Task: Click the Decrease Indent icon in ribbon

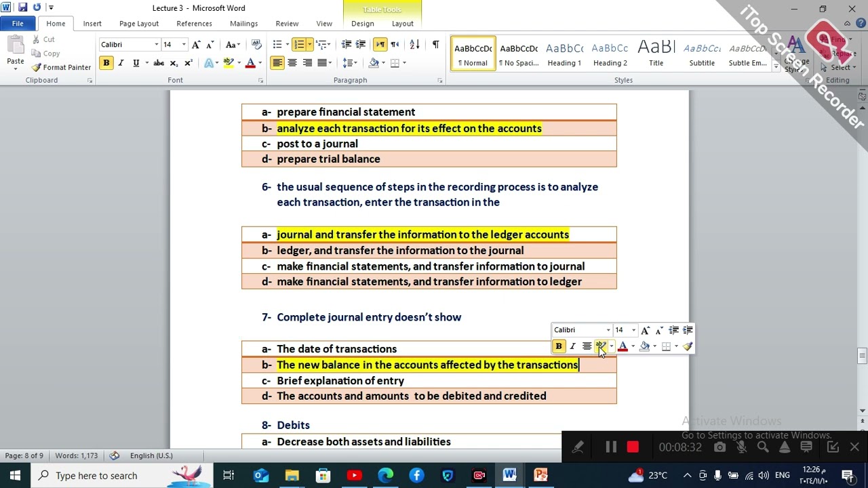Action: 347,45
